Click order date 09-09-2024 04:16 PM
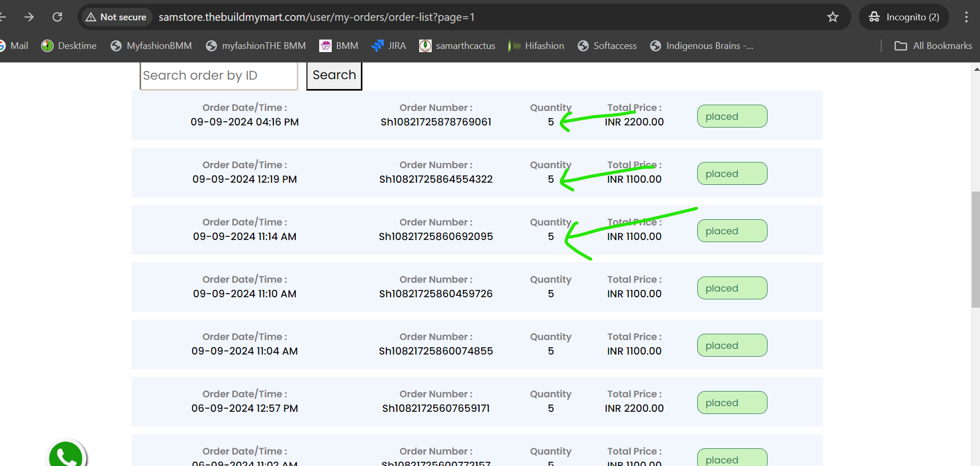980x466 pixels. tap(245, 122)
